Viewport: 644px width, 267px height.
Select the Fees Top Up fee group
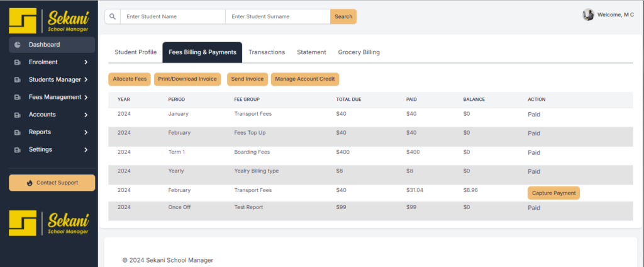250,133
